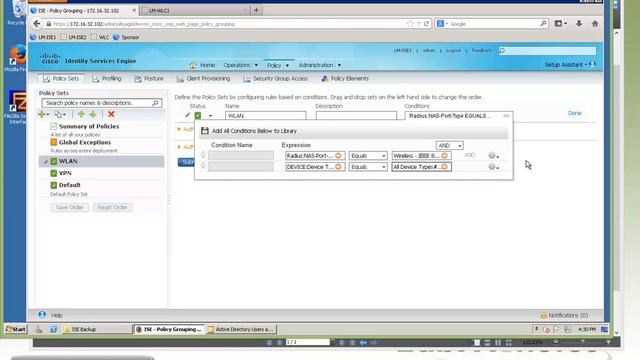Viewport: 640px width, 360px height.
Task: Open value picker on Wireless - IEEE field
Action: pos(444,156)
